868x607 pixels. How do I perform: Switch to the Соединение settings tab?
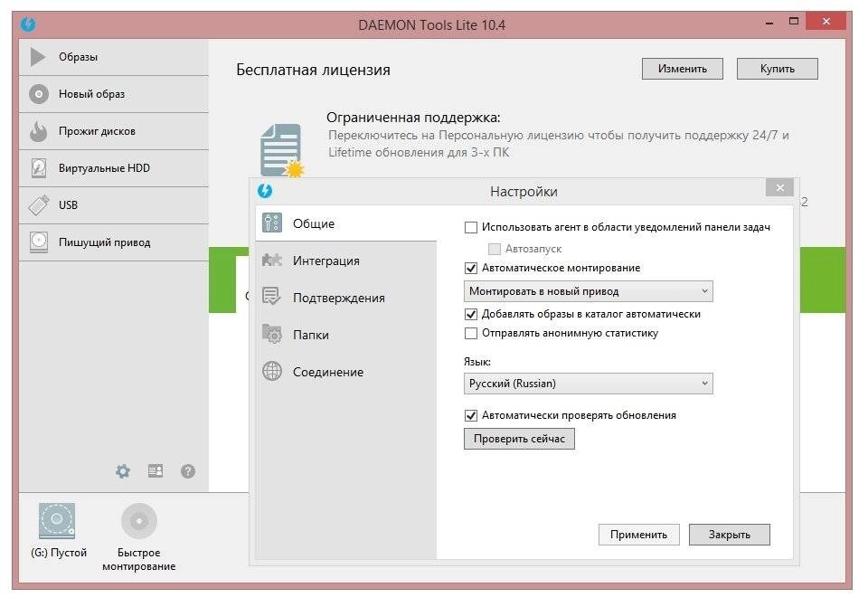click(346, 372)
